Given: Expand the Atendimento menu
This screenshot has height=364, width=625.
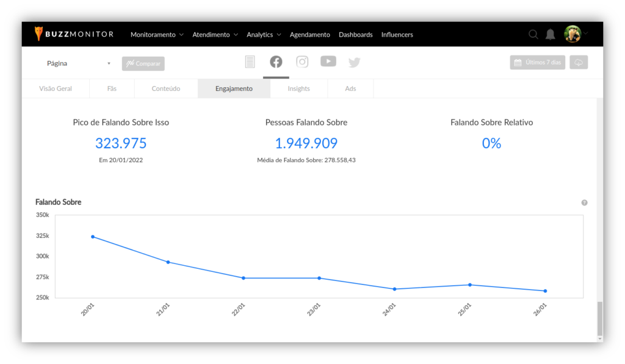Looking at the screenshot, I should coord(215,35).
